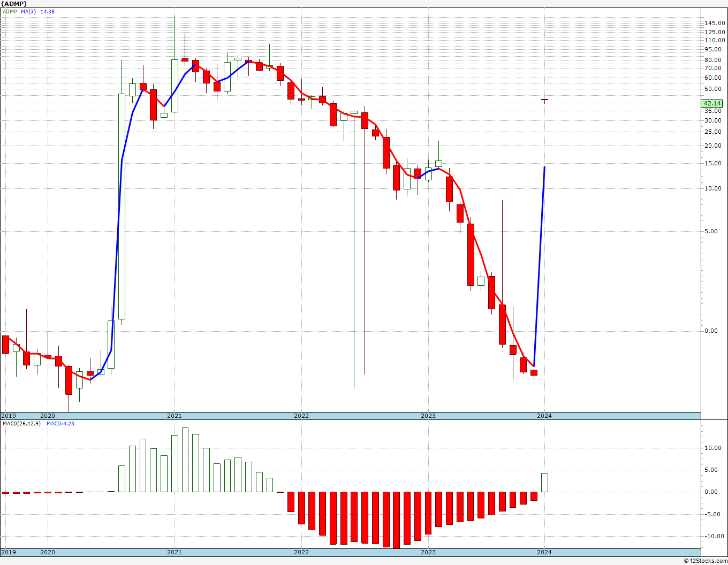Select the MACD(26,12,9) indicator label
The image size is (728, 565).
(22, 423)
